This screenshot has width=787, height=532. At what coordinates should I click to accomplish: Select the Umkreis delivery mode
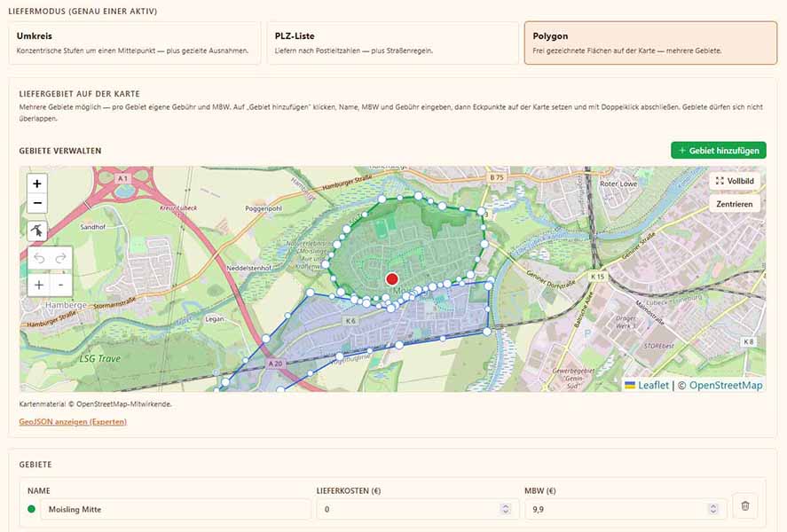[135, 43]
